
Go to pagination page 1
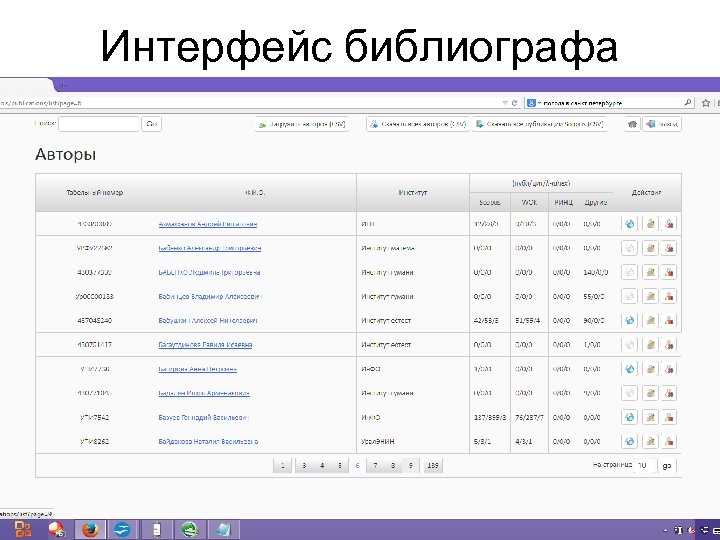point(282,465)
